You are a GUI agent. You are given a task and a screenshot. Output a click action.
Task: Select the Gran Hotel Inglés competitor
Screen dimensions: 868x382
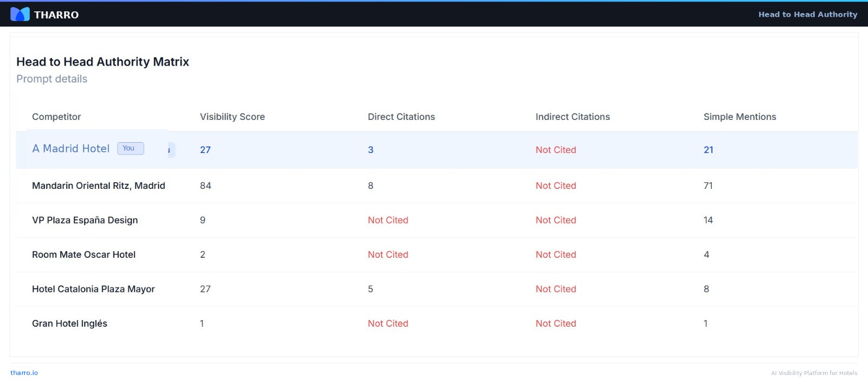click(x=69, y=323)
